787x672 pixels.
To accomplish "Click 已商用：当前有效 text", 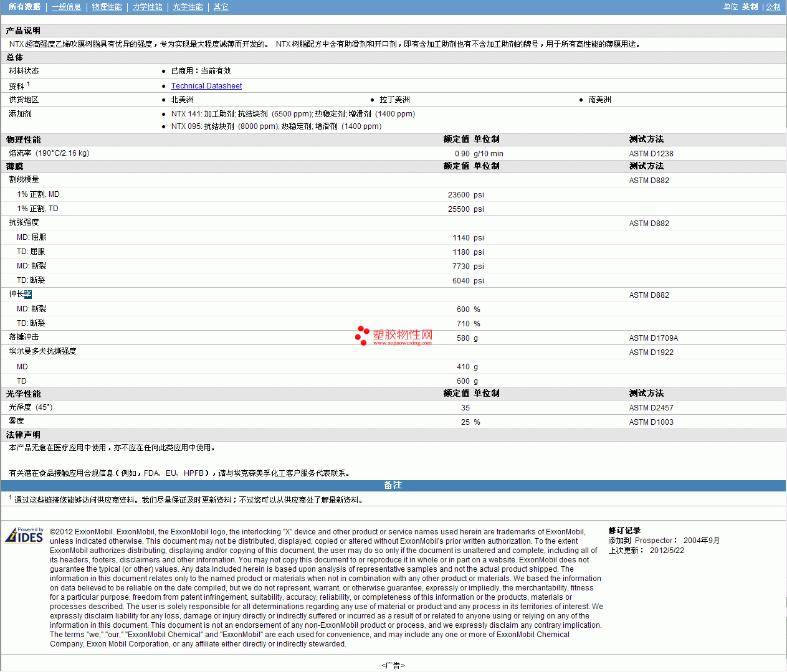I will click(x=201, y=71).
